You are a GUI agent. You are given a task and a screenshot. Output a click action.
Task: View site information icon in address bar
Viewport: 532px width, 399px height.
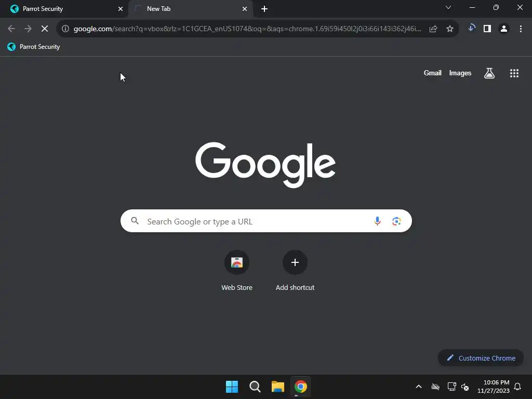tap(65, 29)
